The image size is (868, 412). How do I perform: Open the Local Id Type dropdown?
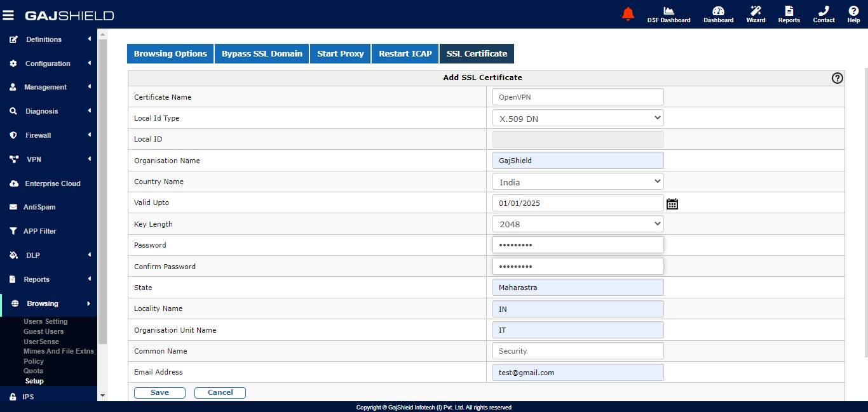(x=578, y=118)
